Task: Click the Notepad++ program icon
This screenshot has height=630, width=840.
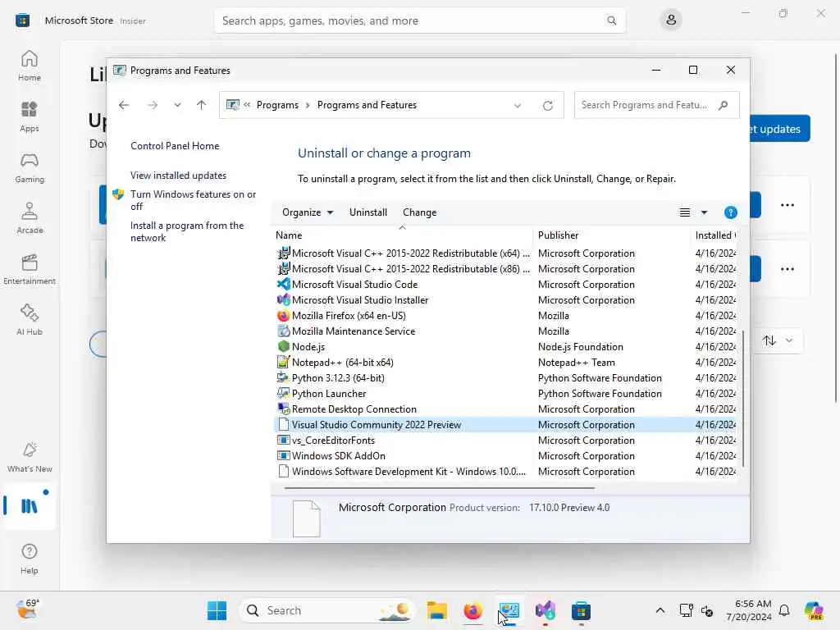Action: click(x=283, y=362)
